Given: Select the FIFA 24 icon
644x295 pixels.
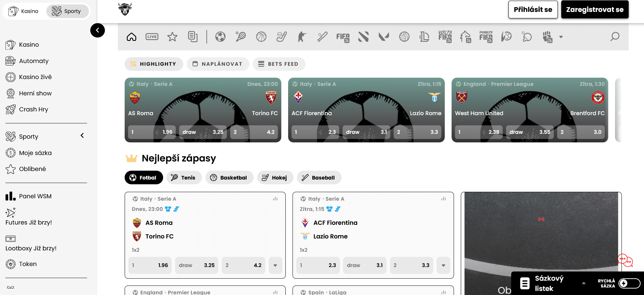Looking at the screenshot, I should pos(343,37).
